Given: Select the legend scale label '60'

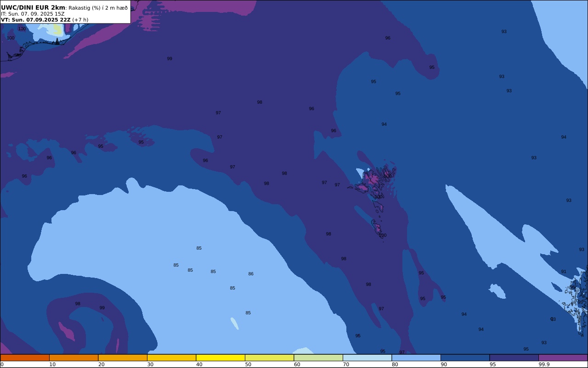Looking at the screenshot, I should click(x=297, y=364).
